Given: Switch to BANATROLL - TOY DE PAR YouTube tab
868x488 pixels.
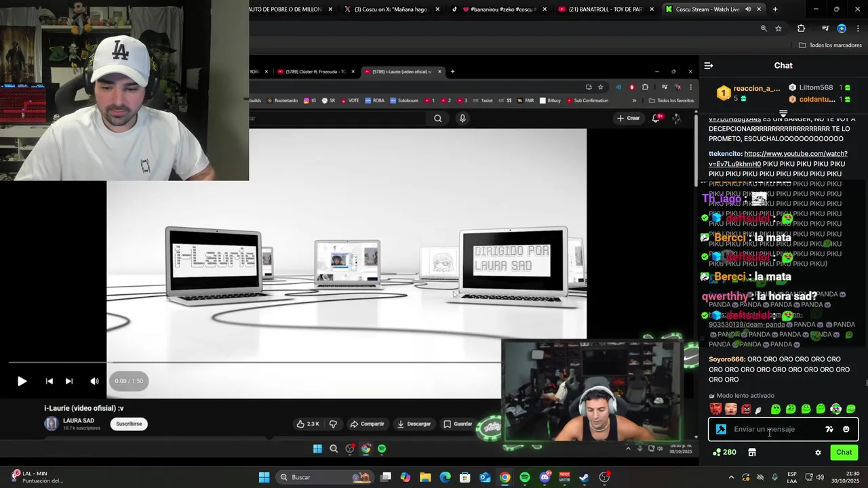Looking at the screenshot, I should [606, 9].
